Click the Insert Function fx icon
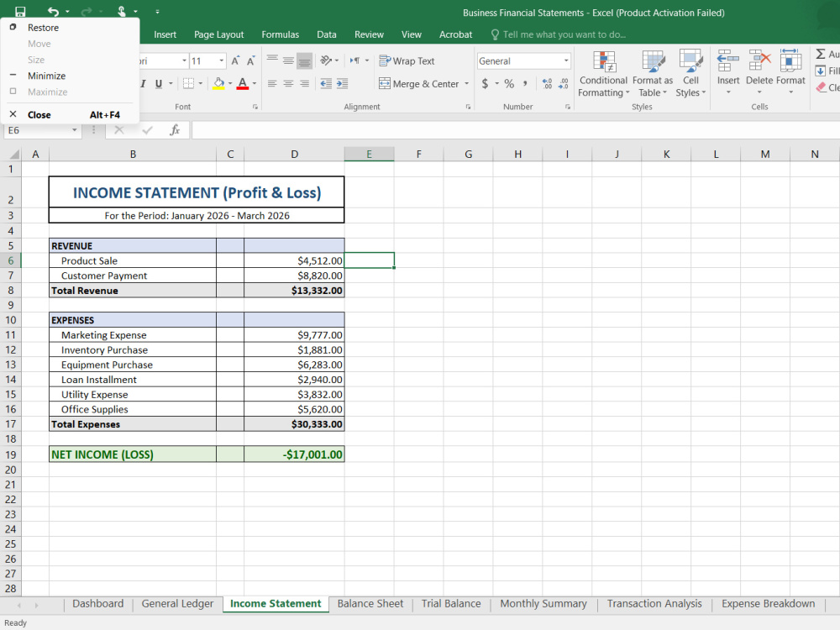Image resolution: width=840 pixels, height=630 pixels. tap(175, 129)
